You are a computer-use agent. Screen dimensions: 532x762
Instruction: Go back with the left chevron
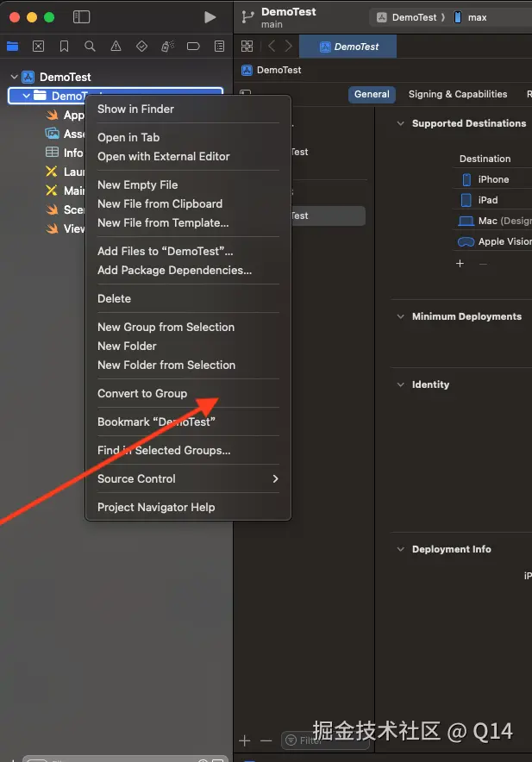272,47
